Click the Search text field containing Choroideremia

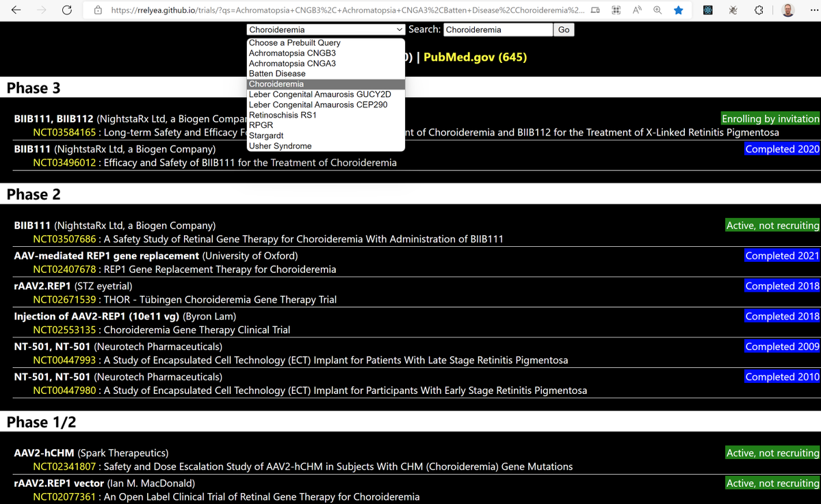pos(498,29)
